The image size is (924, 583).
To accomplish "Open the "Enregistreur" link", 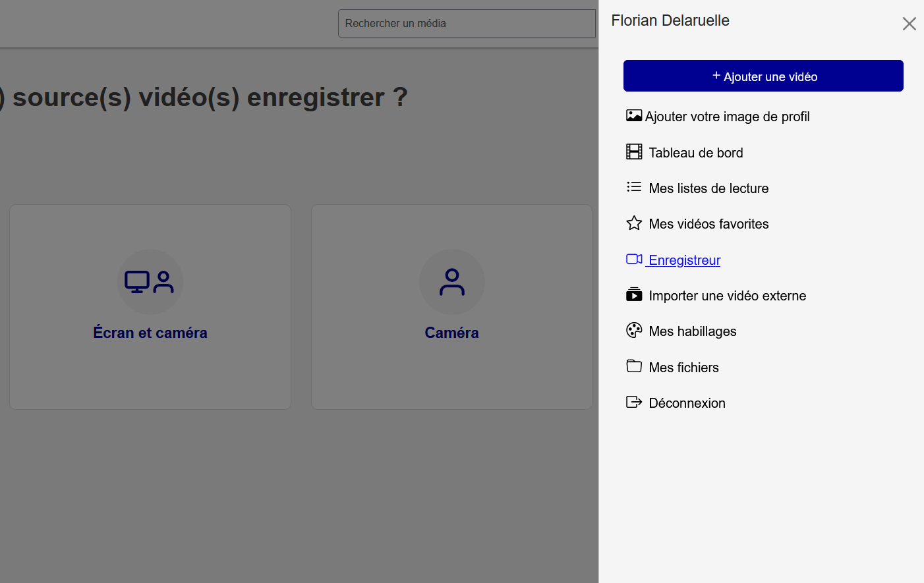I will pyautogui.click(x=683, y=260).
